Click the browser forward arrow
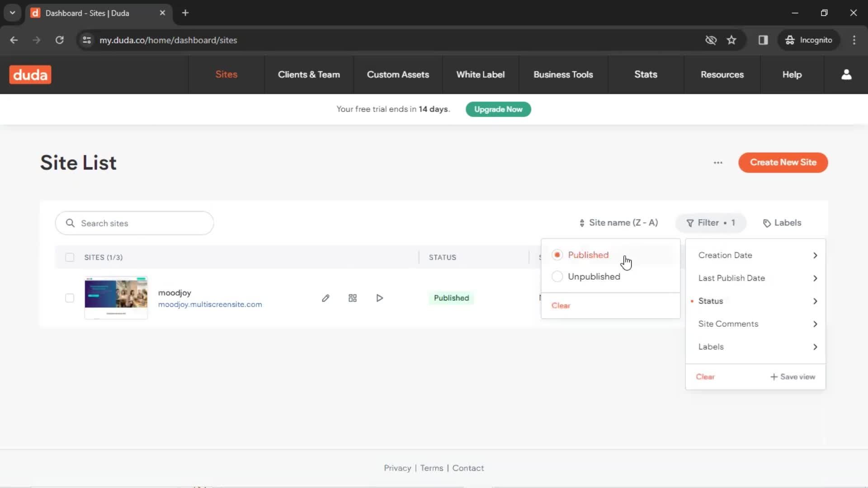The image size is (868, 488). tap(37, 40)
